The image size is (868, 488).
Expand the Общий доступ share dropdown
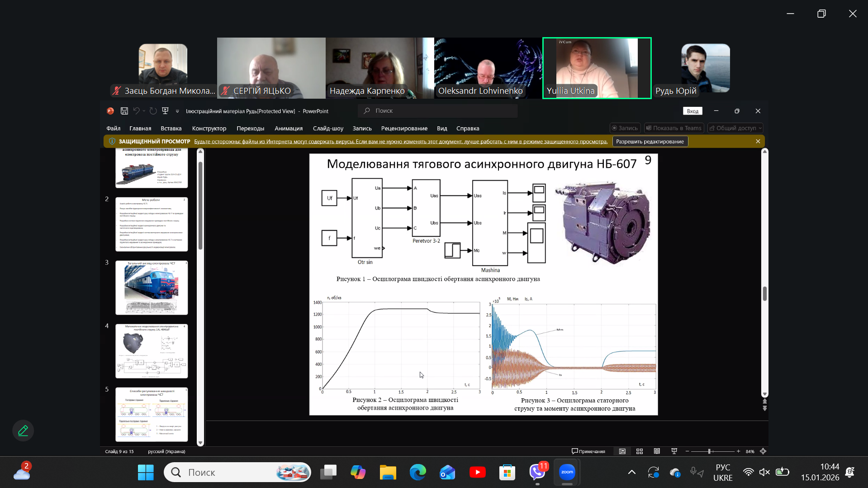760,129
